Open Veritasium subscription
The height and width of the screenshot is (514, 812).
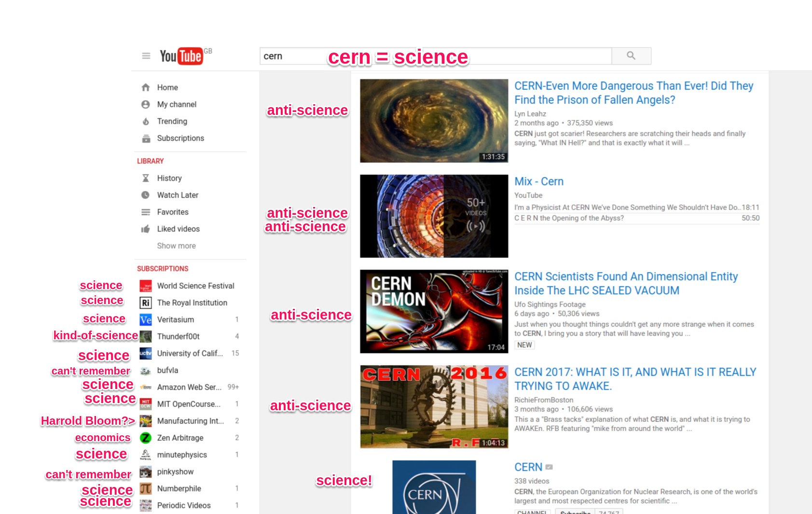coord(176,320)
